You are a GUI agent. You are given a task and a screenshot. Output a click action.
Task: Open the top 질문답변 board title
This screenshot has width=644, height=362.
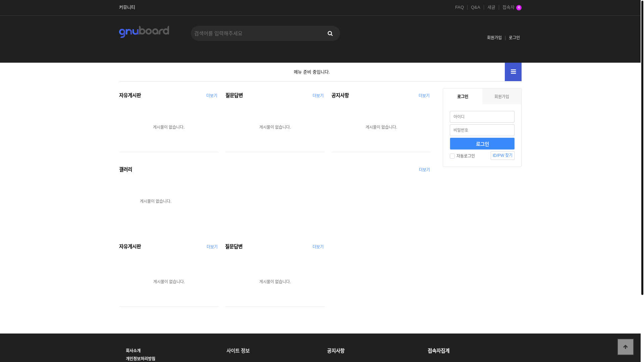(x=234, y=96)
